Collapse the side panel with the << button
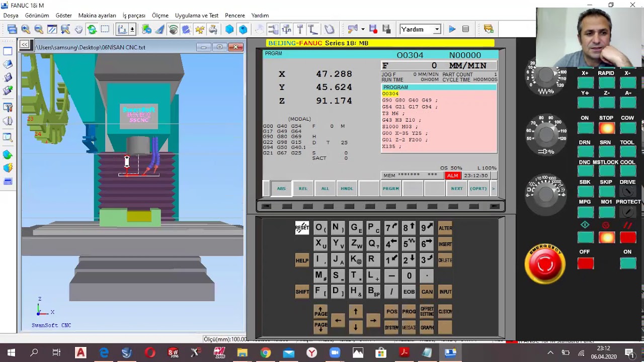The image size is (644, 362). coord(24,45)
